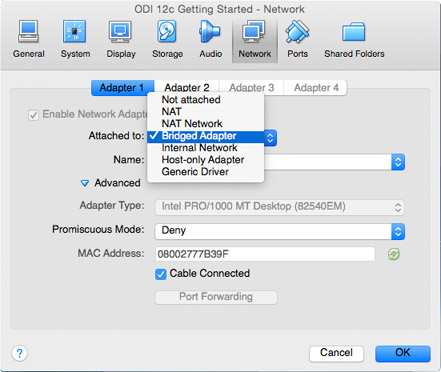Open the Adapter Type dropdown
Viewport: 441px width, 372px height.
[x=279, y=207]
